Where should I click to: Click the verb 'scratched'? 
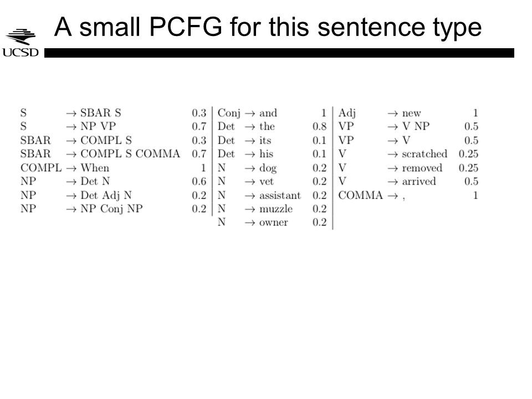pos(424,154)
